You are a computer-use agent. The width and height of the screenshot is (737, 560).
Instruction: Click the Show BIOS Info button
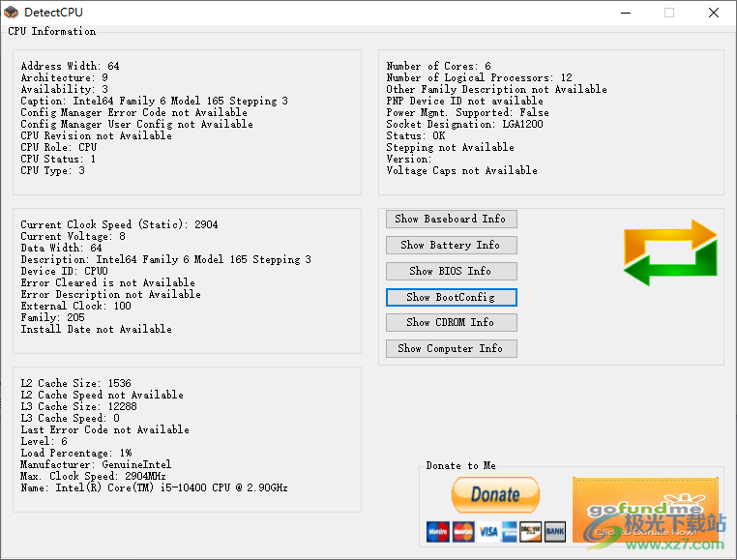tap(451, 271)
